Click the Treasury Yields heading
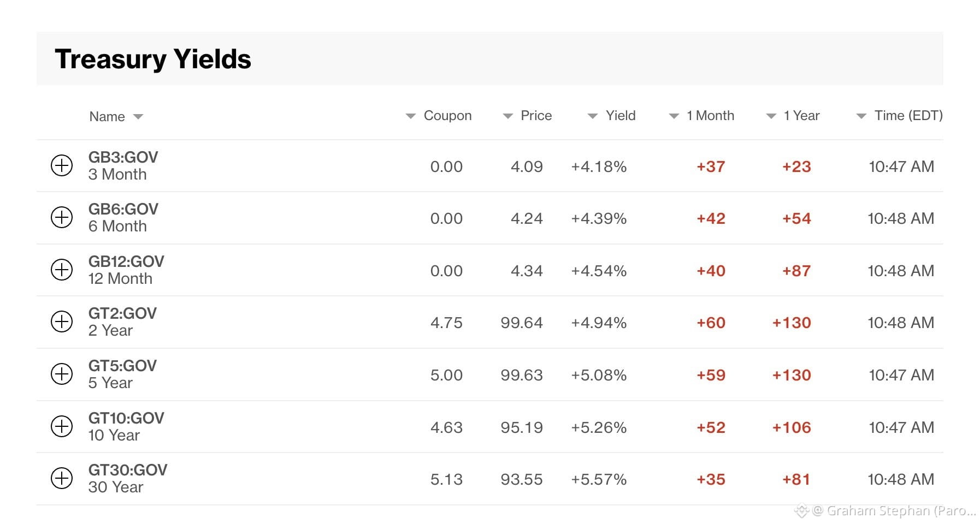 coord(153,59)
